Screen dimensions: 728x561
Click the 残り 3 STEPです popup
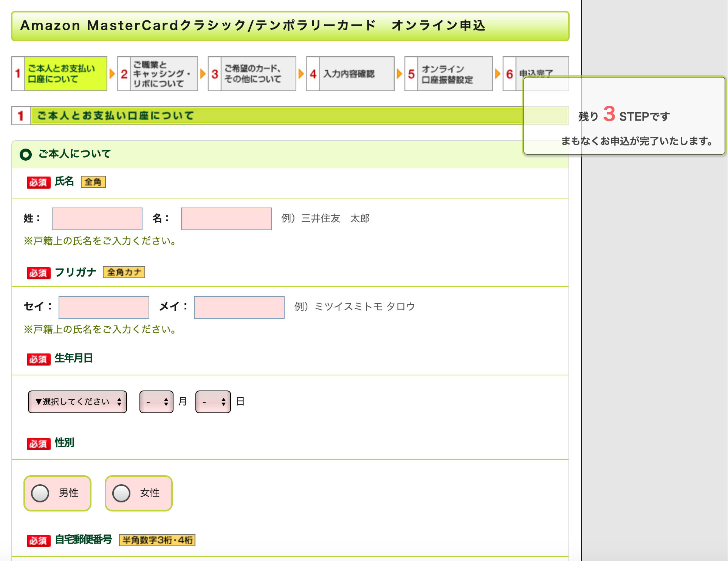[624, 115]
